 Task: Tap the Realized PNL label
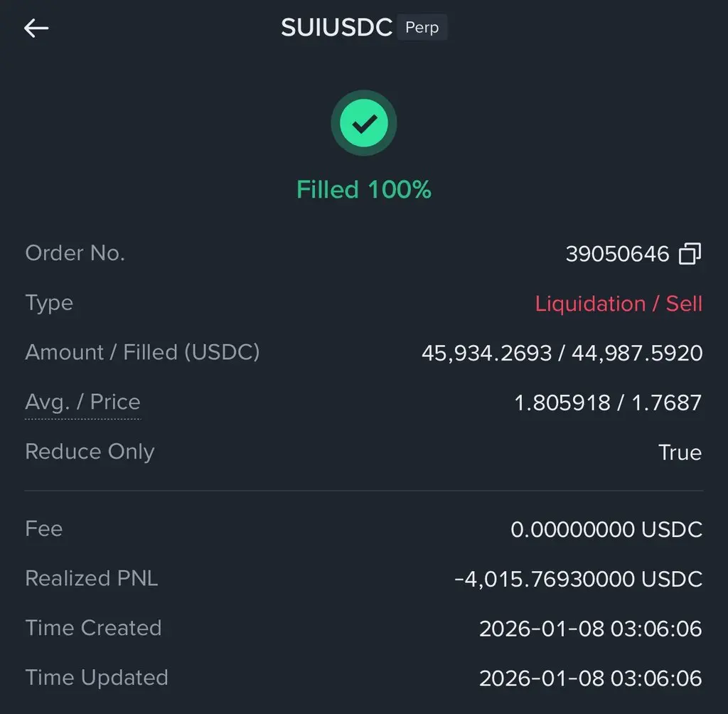click(92, 578)
